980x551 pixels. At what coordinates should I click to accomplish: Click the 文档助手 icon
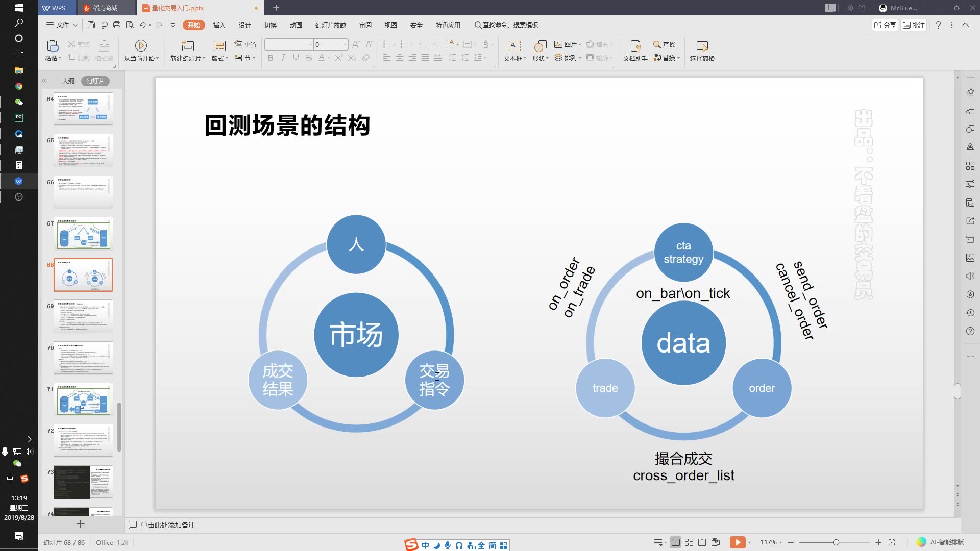click(635, 51)
